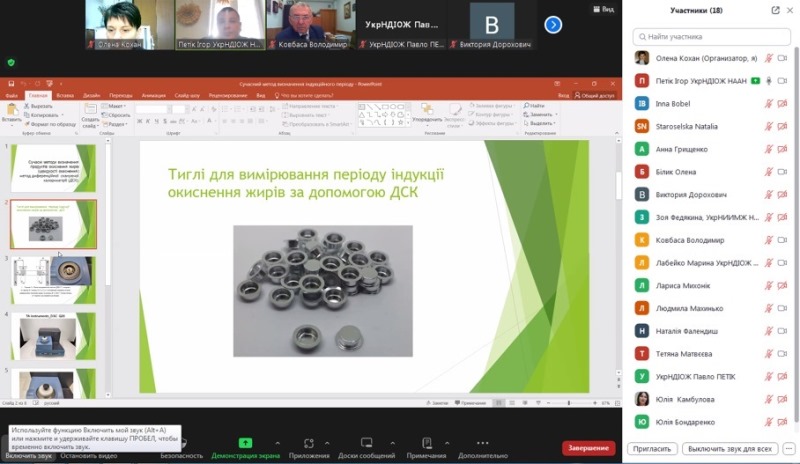The height and width of the screenshot is (464, 800).
Task: Open the Файл tab
Action: coord(12,95)
